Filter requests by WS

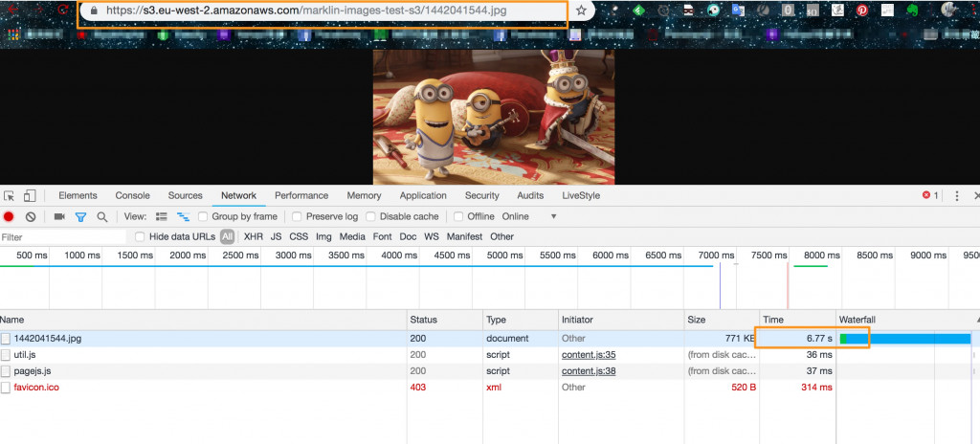pyautogui.click(x=432, y=236)
